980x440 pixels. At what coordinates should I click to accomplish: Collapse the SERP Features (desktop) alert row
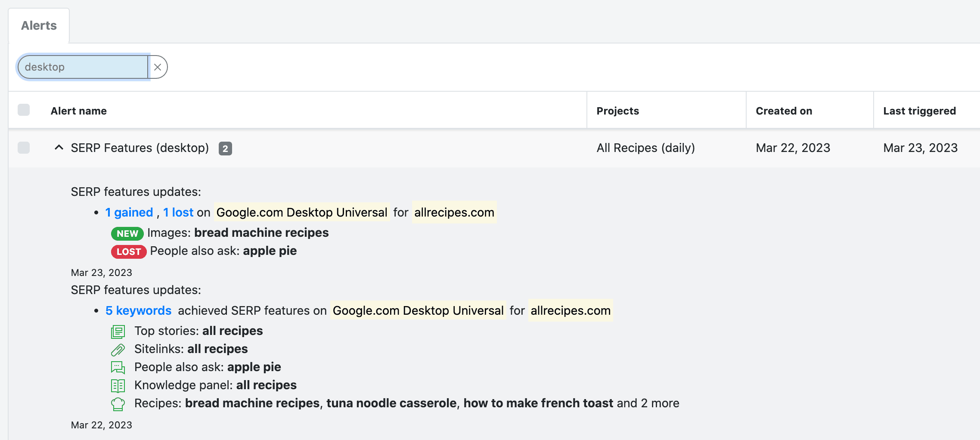point(59,148)
